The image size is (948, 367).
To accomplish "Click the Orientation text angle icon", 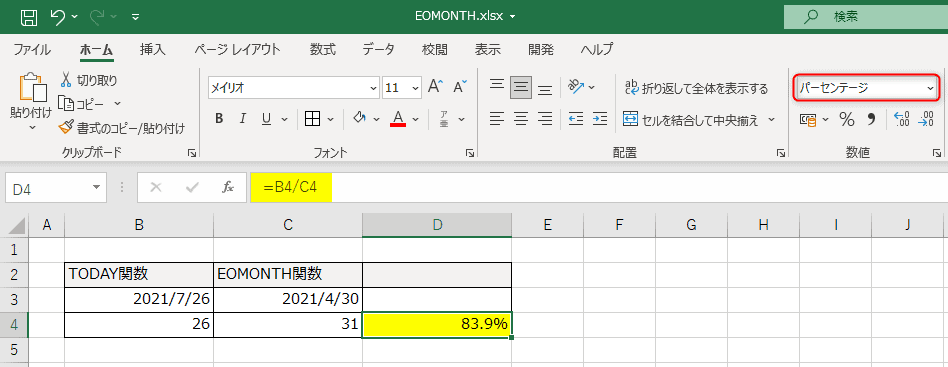I will [x=576, y=88].
